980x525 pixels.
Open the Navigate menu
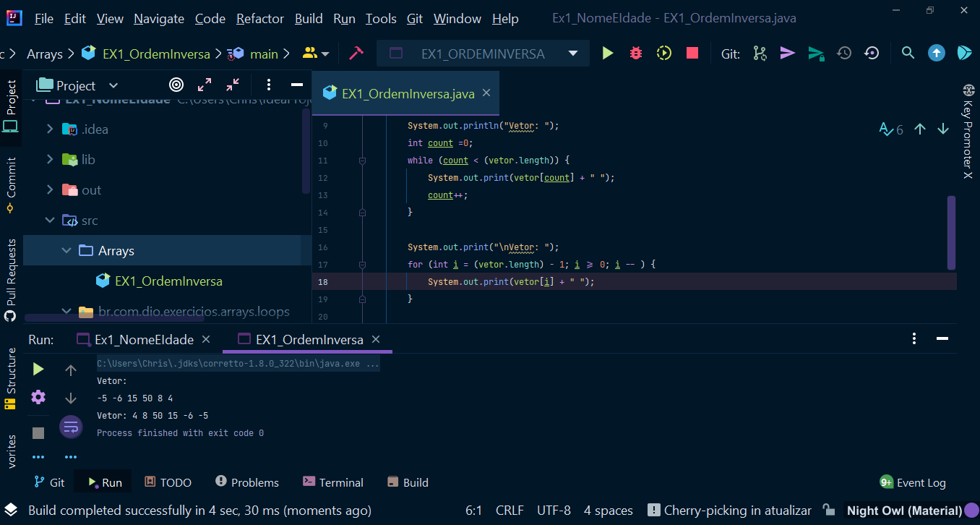coord(159,19)
